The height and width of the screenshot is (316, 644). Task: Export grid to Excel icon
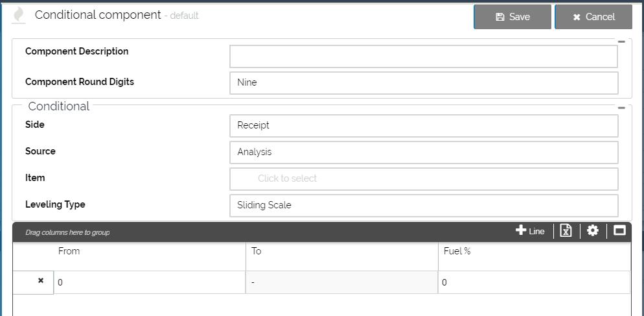pos(566,231)
